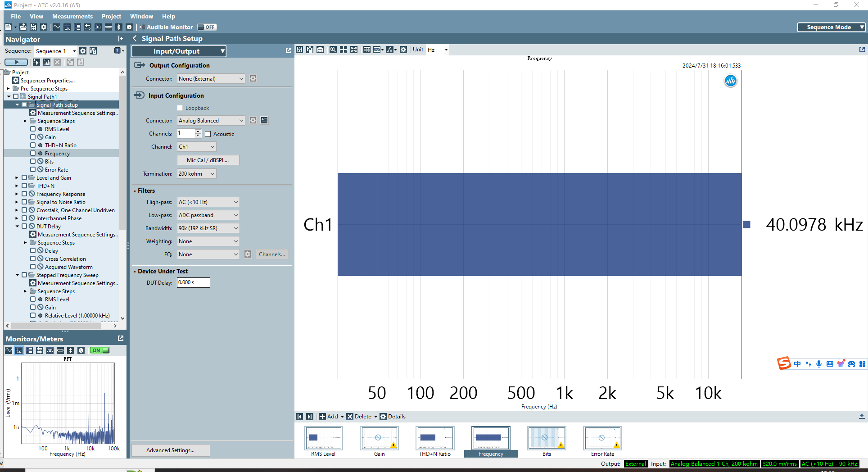Screen dimensions: 868x472
Task: Click the zoom icon in the graph toolbar
Action: (x=333, y=50)
